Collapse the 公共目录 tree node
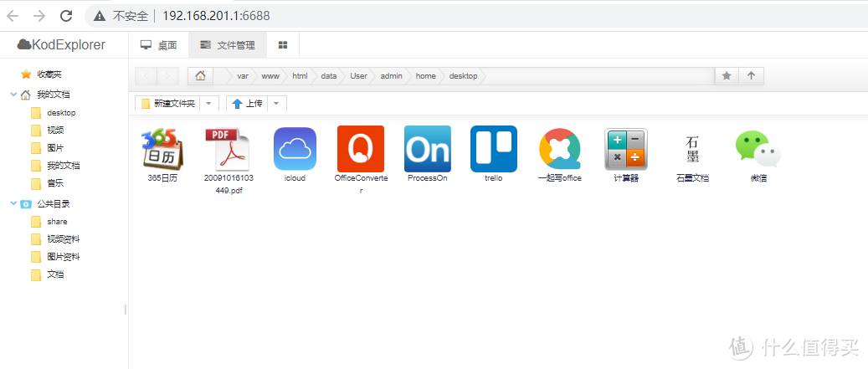Image resolution: width=868 pixels, height=369 pixels. click(13, 203)
